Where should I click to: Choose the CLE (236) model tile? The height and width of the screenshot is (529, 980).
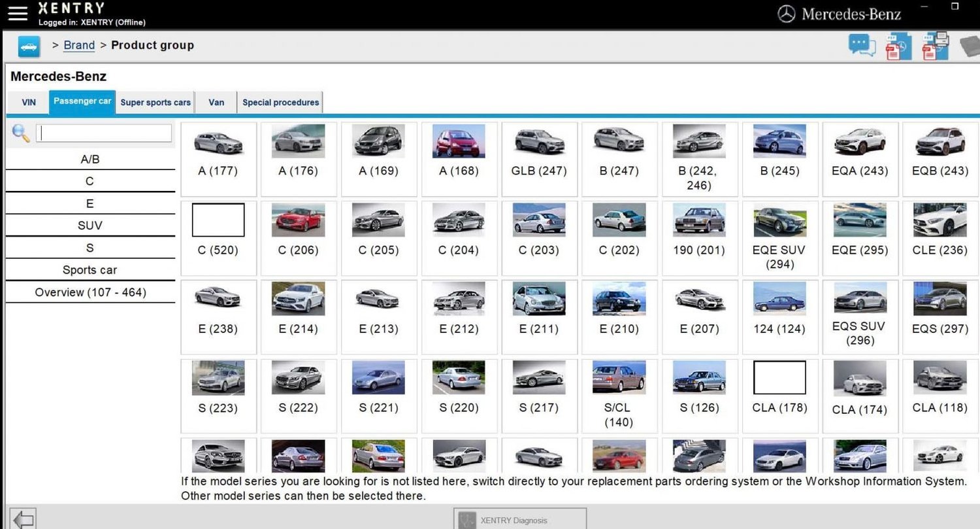[940, 238]
